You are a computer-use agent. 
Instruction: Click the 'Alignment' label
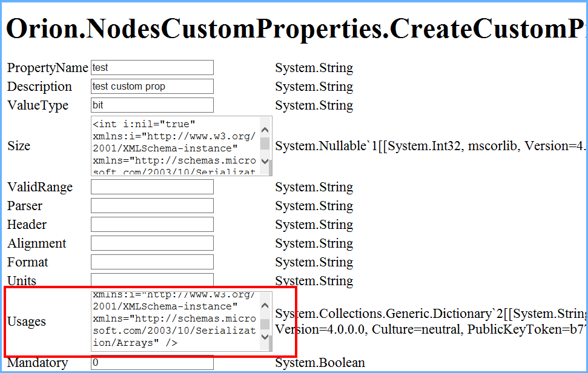[37, 243]
